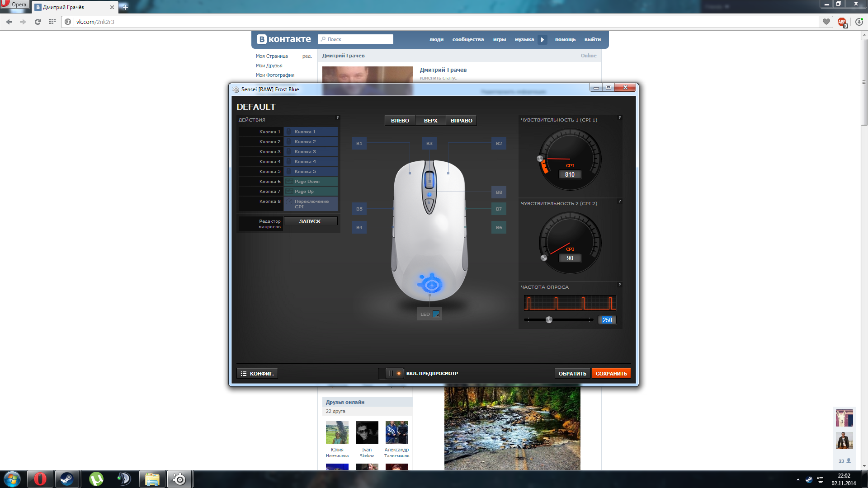Click выйти to log out of VK

click(592, 39)
